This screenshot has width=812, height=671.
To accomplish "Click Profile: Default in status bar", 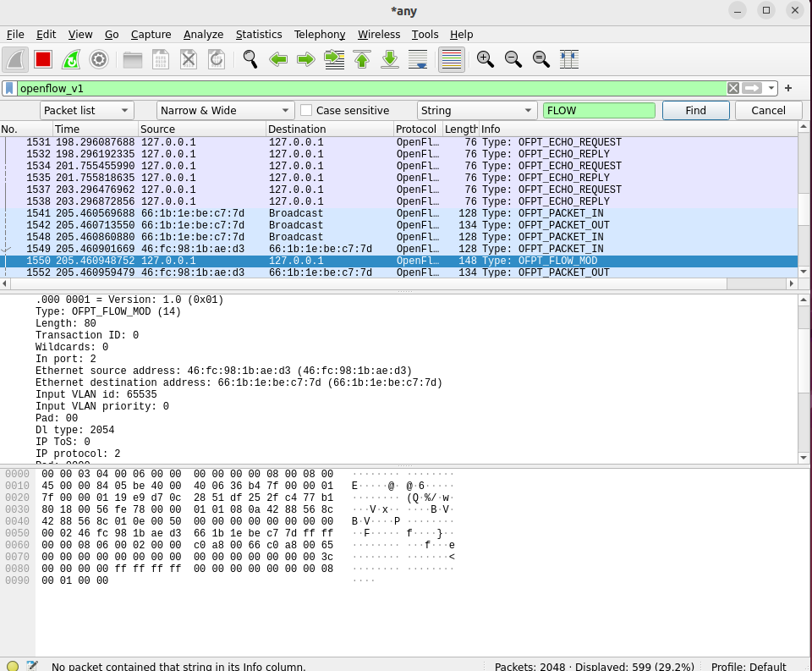I will tap(749, 666).
